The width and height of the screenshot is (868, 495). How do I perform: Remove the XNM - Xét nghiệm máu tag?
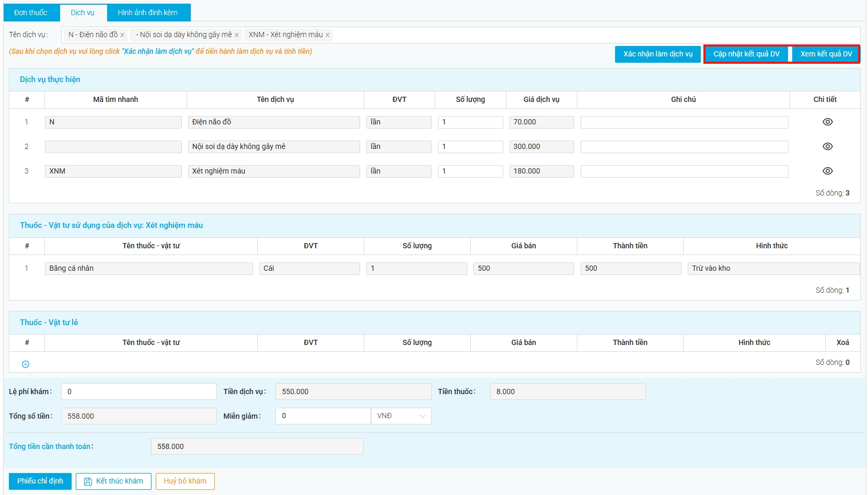[328, 35]
